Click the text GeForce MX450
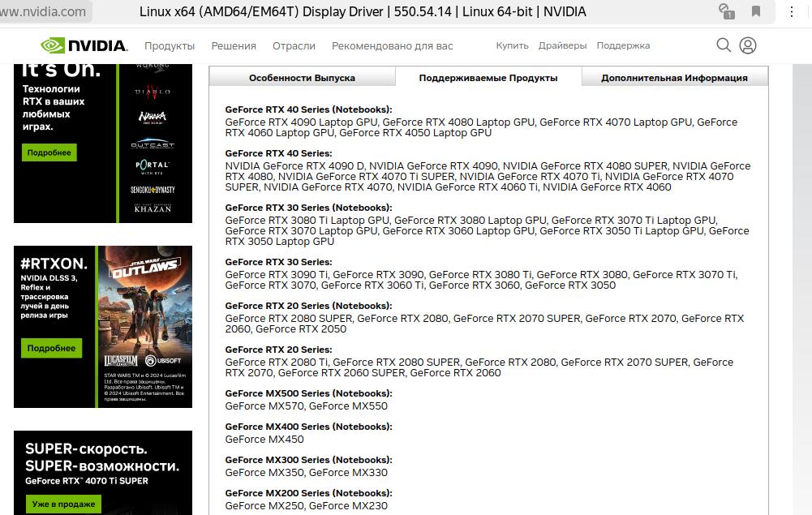The image size is (812, 515). point(264,439)
